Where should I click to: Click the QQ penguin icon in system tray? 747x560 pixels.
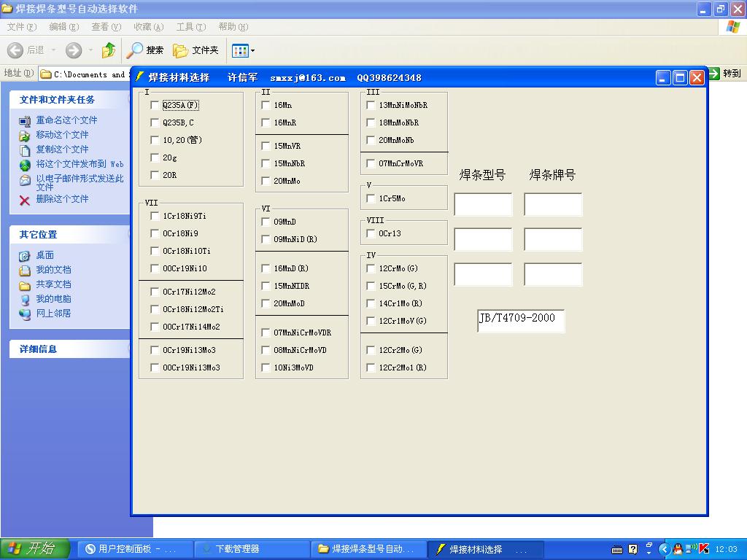tap(678, 549)
